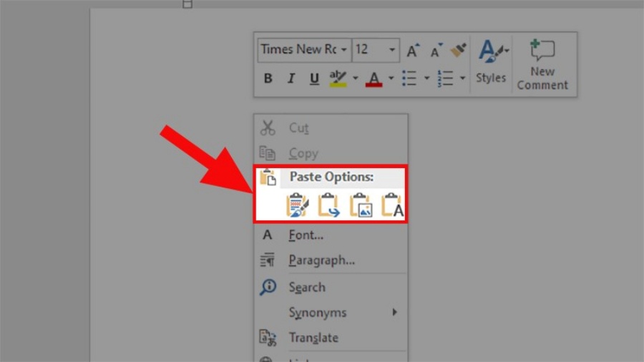Open the font size dropdown arrow
644x362 pixels.
click(x=392, y=50)
